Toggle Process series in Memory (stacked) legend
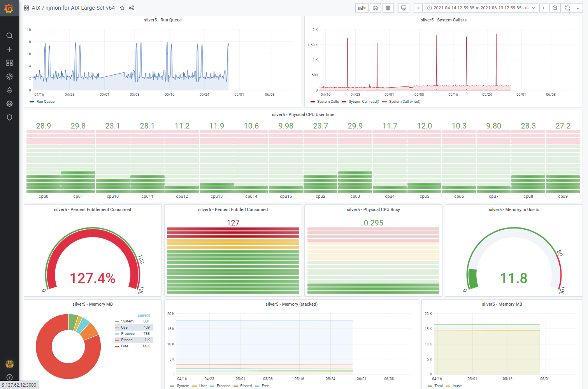The width and height of the screenshot is (588, 389). point(223,386)
